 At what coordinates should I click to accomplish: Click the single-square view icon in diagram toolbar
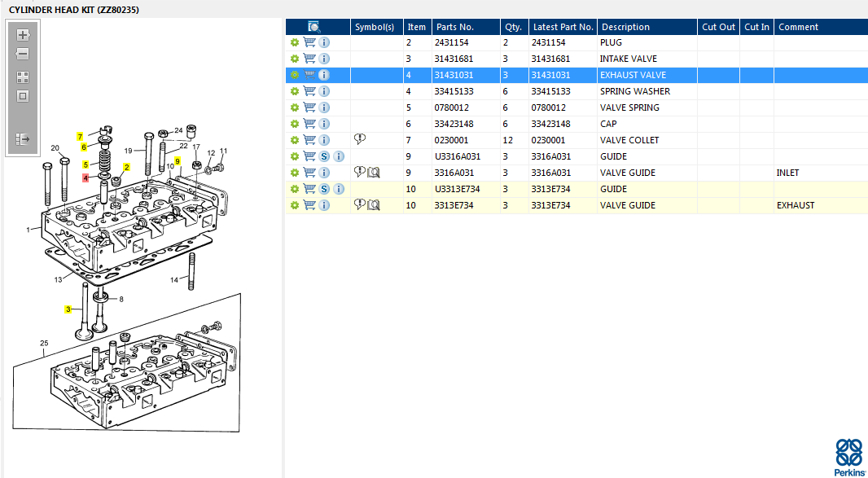click(23, 96)
